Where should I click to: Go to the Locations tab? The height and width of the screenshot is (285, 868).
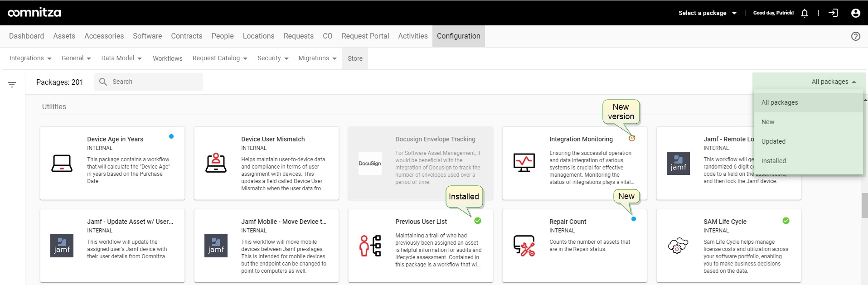pyautogui.click(x=258, y=36)
